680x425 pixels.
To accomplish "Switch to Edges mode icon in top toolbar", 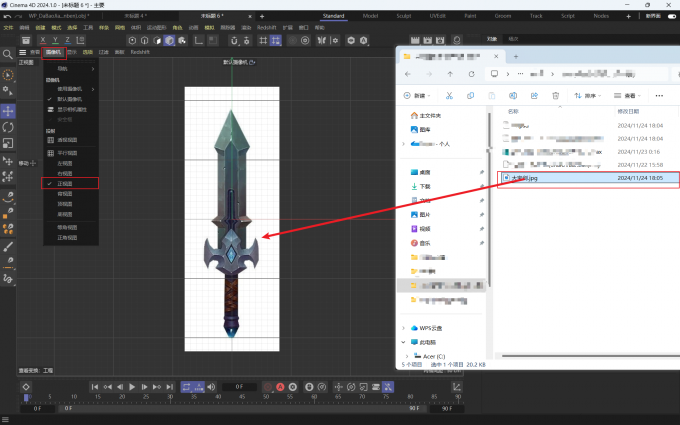I will tap(144, 40).
